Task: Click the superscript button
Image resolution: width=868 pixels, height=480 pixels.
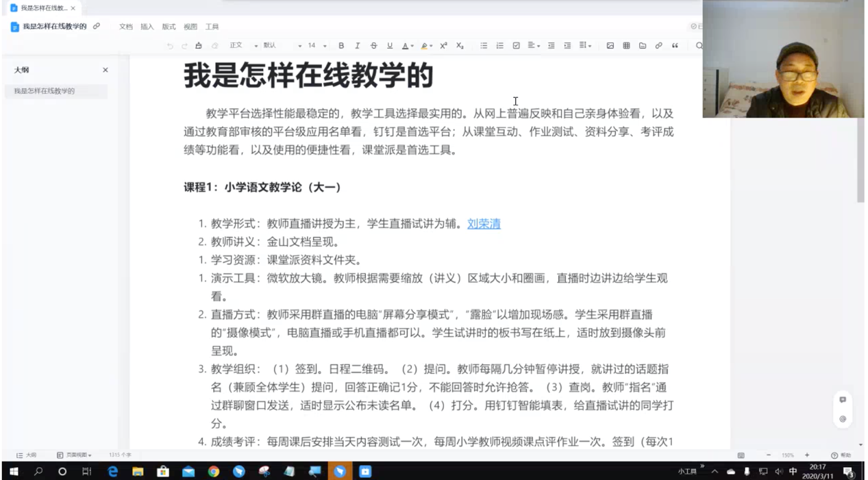Action: pos(443,46)
